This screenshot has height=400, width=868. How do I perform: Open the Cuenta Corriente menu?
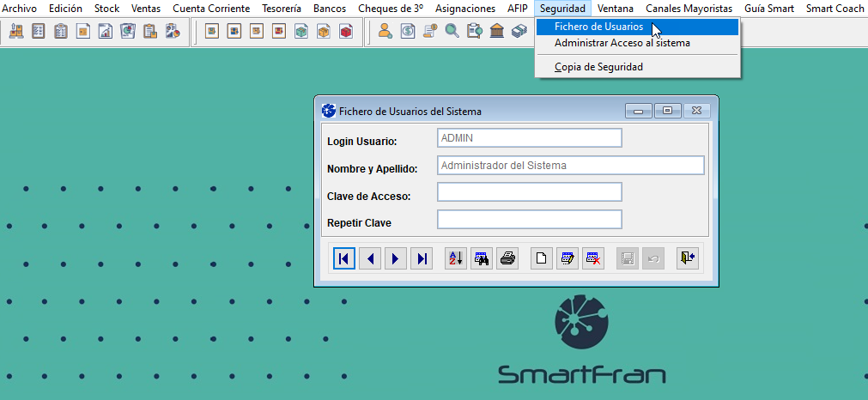(211, 9)
